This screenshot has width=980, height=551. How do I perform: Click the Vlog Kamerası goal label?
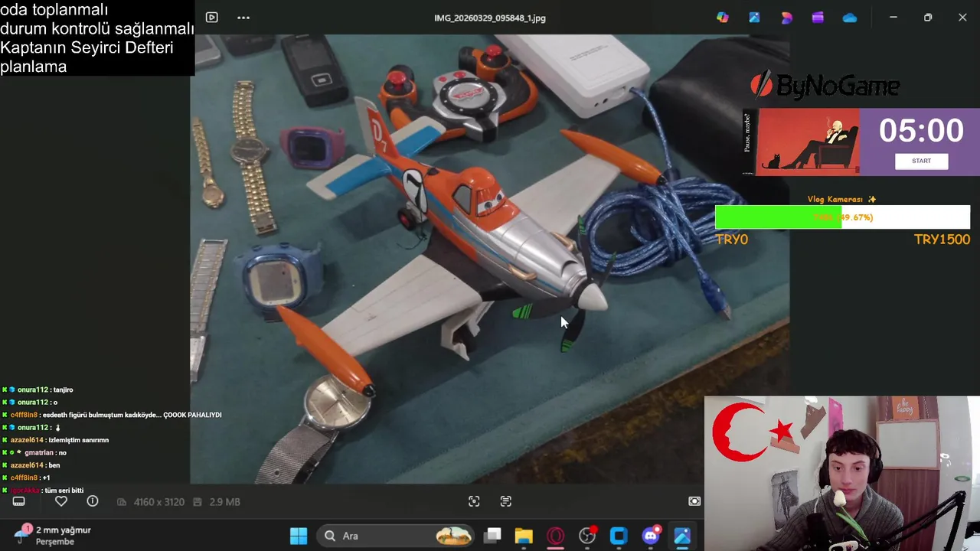[841, 199]
